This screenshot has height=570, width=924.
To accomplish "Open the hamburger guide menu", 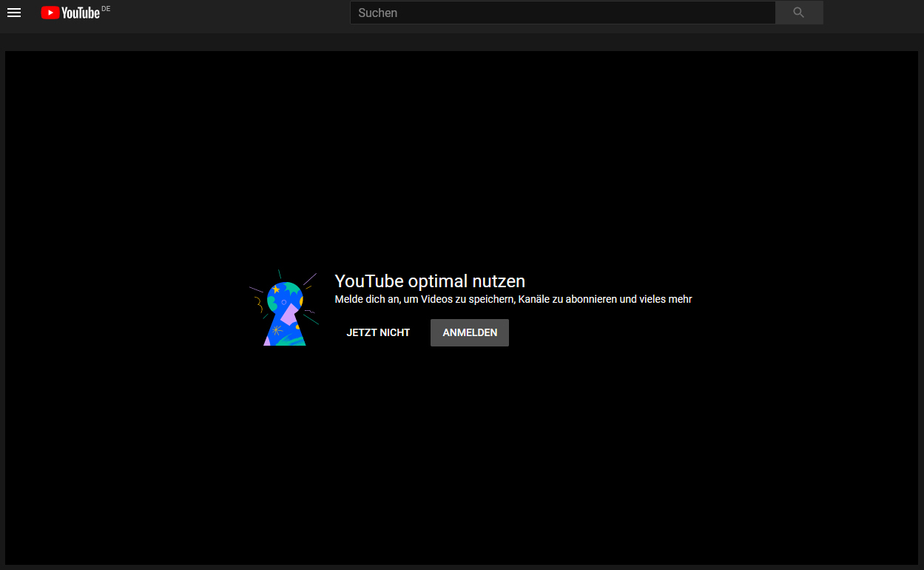I will [14, 13].
